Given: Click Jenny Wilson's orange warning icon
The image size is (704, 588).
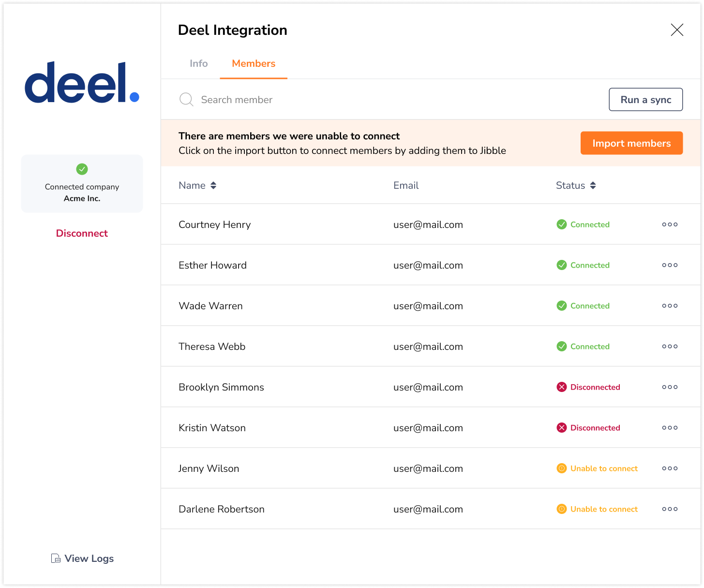Looking at the screenshot, I should [x=562, y=468].
